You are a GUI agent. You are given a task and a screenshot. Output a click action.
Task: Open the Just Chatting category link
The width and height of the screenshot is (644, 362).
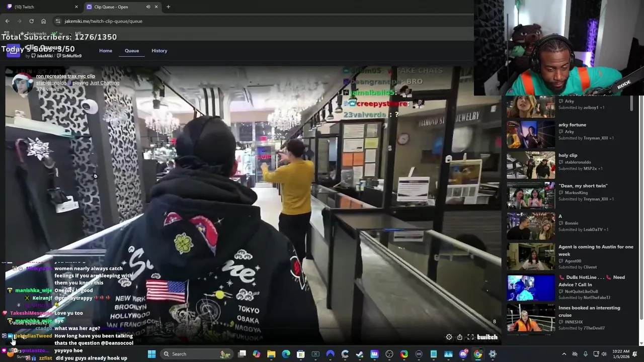click(x=105, y=83)
